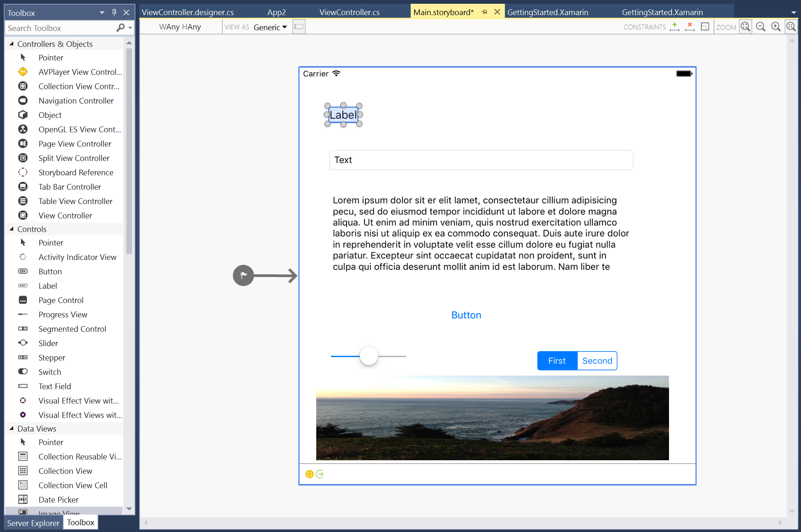Image resolution: width=801 pixels, height=532 pixels.
Task: Select the Activity Indicator View icon
Action: tap(22, 257)
